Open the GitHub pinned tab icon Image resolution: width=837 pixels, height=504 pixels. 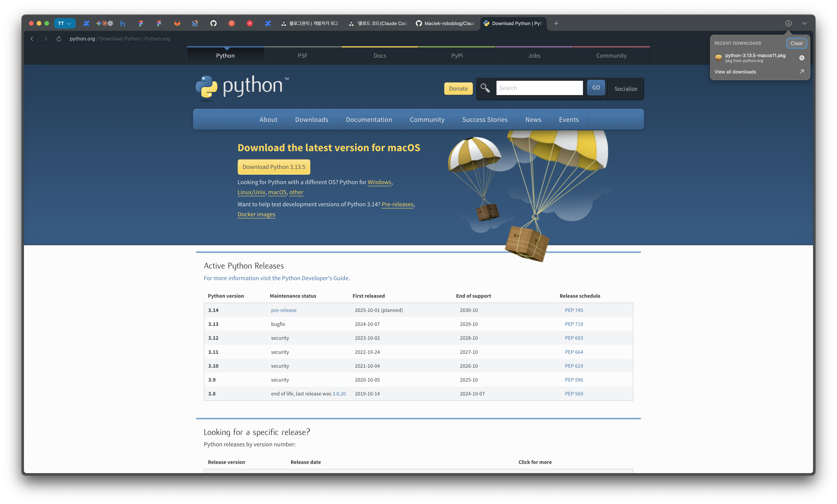(213, 23)
